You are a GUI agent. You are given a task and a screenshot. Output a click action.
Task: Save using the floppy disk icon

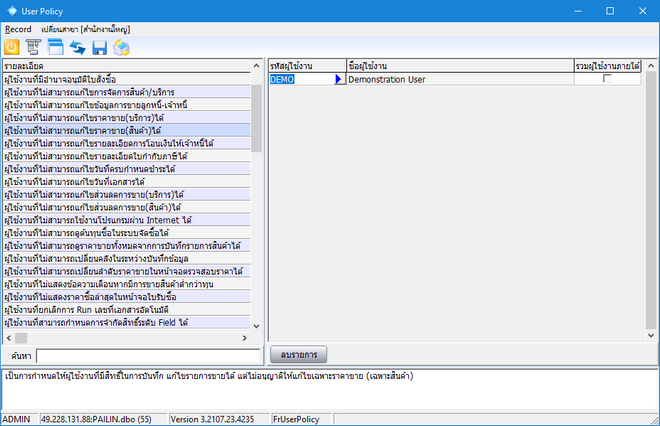coord(99,47)
